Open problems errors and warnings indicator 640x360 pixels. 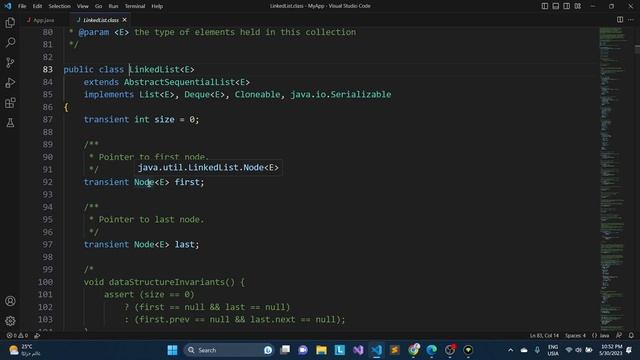point(17,336)
